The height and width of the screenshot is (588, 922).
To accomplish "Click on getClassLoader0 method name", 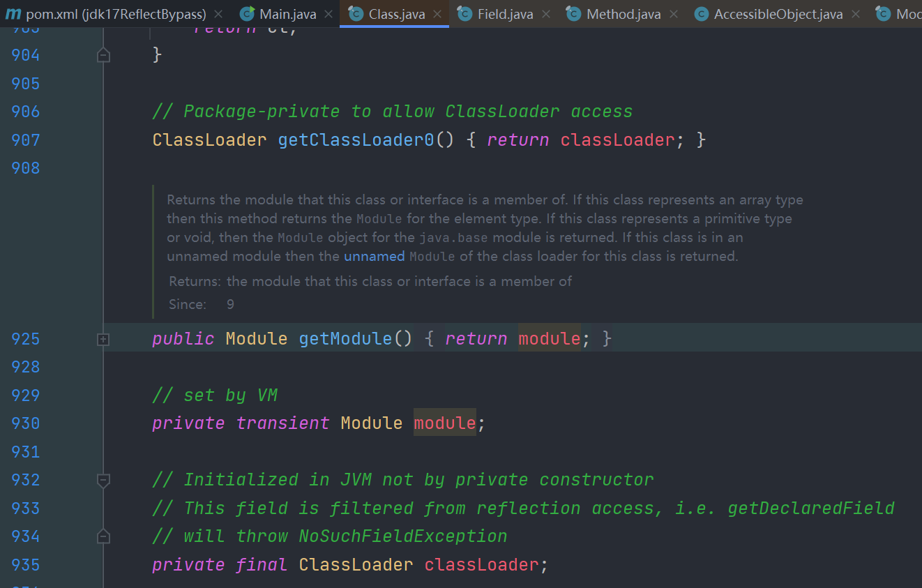I will click(x=356, y=140).
